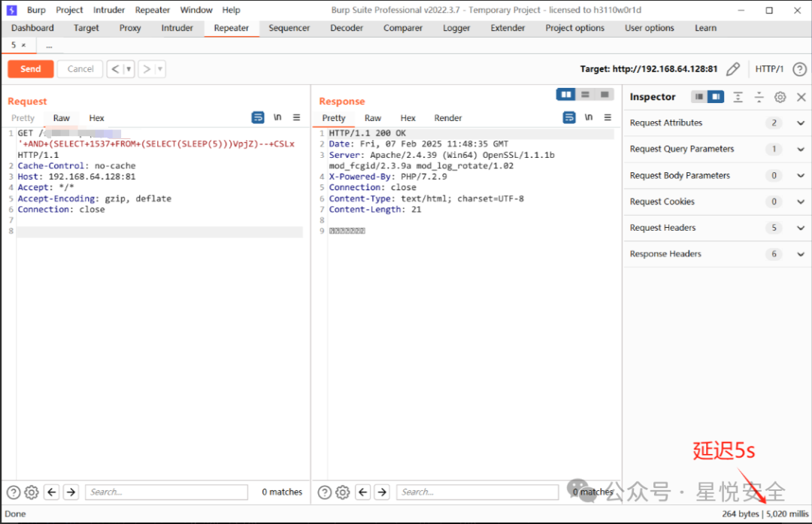Click the HTTP/1 protocol selector
Image resolution: width=812 pixels, height=524 pixels.
click(769, 69)
